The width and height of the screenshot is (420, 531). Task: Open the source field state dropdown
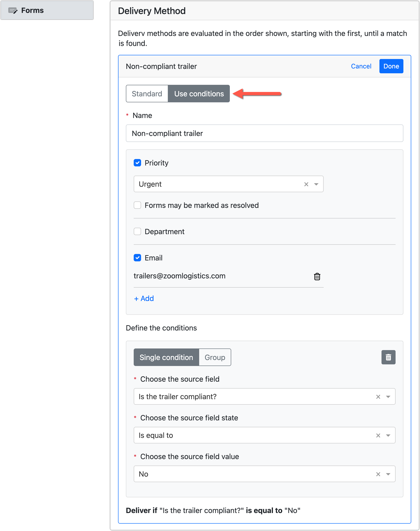pos(388,435)
